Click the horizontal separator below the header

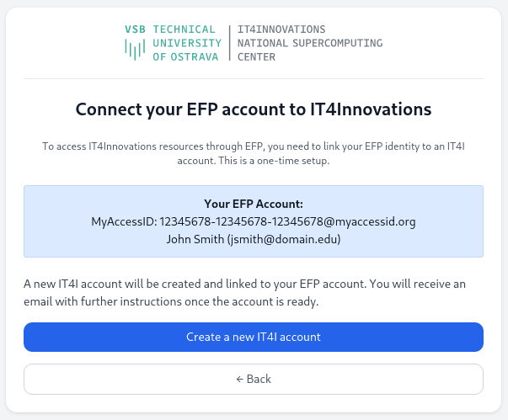coord(254,78)
